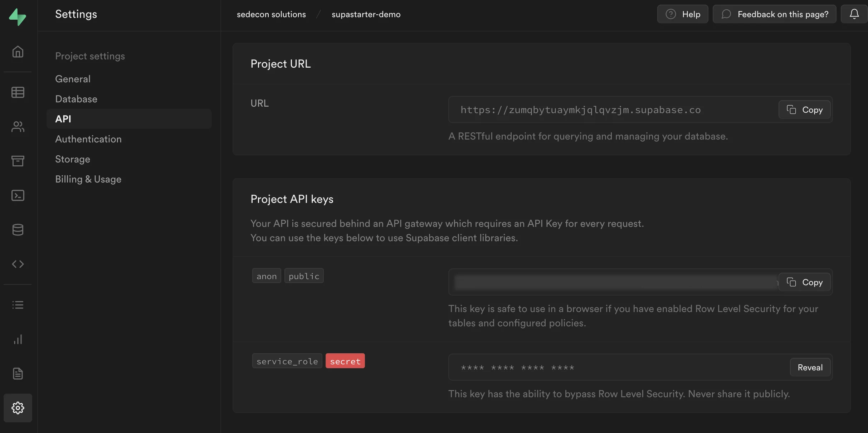Copy the project URL

click(805, 110)
